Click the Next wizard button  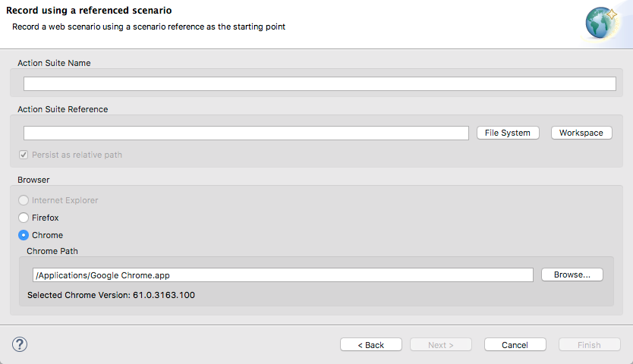tap(441, 344)
